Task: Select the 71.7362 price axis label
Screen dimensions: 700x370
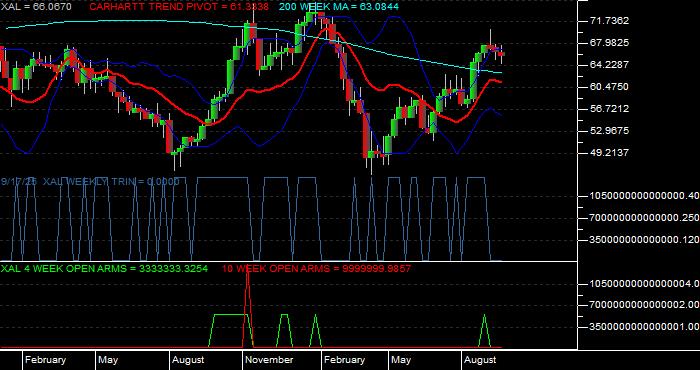Action: (x=609, y=21)
